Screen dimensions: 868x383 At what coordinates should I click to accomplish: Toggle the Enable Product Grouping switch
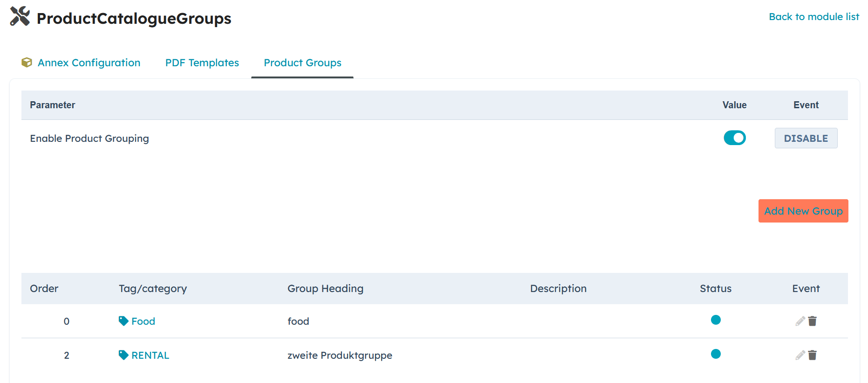[734, 138]
